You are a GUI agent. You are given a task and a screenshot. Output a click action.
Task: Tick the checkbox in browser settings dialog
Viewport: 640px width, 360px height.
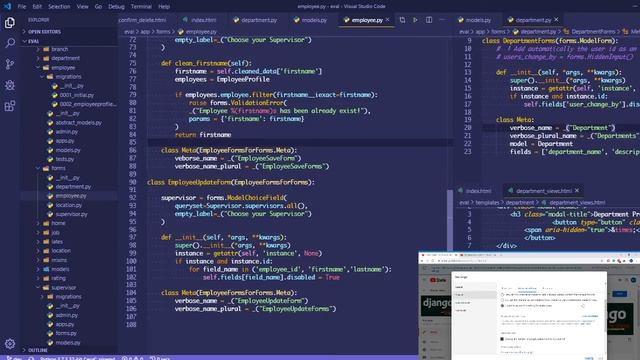coord(502,339)
